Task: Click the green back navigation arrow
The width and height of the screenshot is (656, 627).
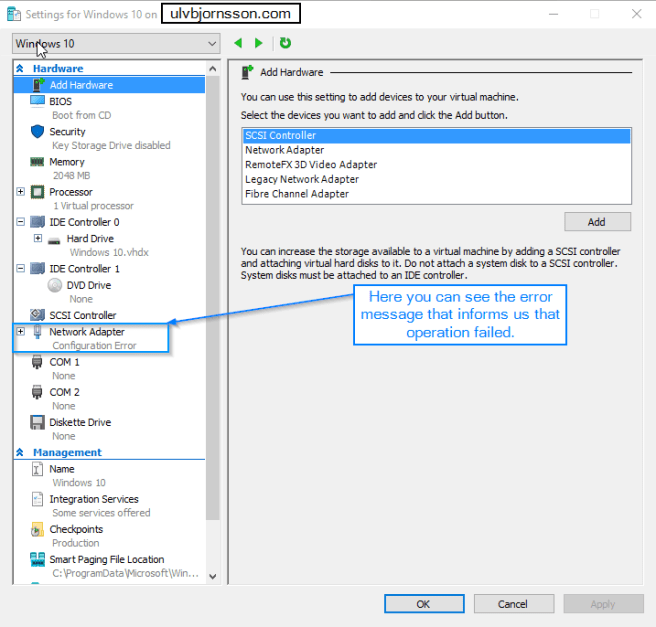Action: pyautogui.click(x=238, y=43)
